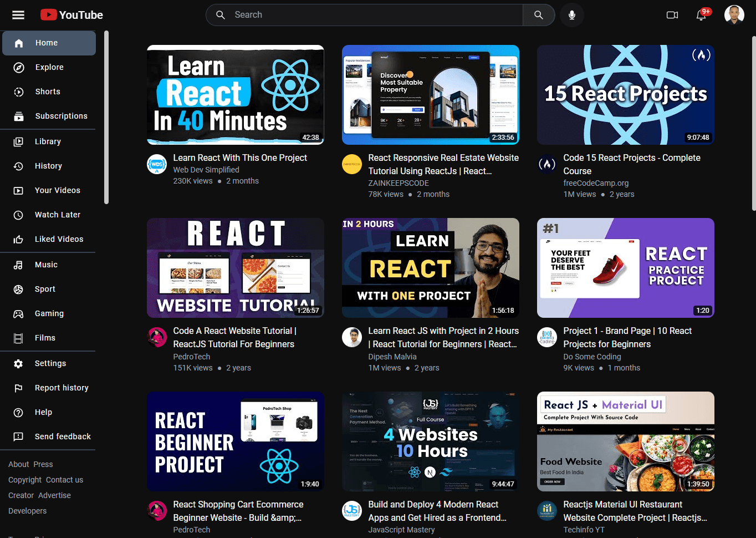The width and height of the screenshot is (756, 538).
Task: Open Do Some Coding channel name
Action: (592, 357)
